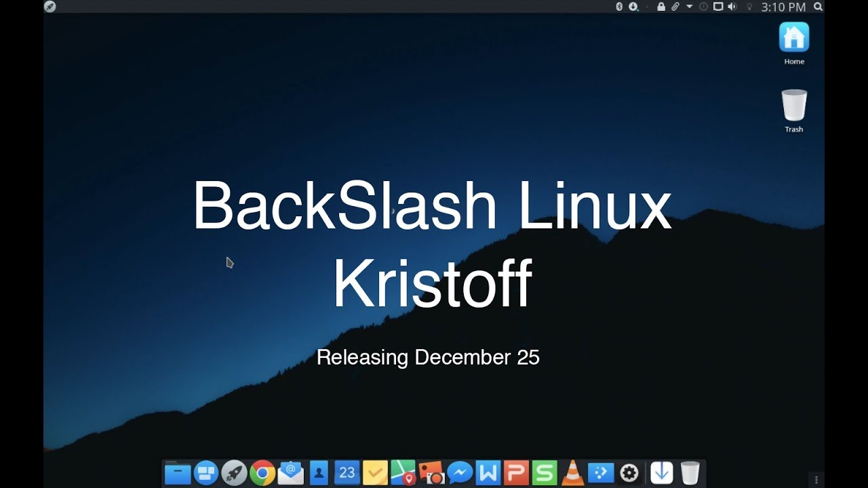Open the volume speaker tray icon

[732, 7]
